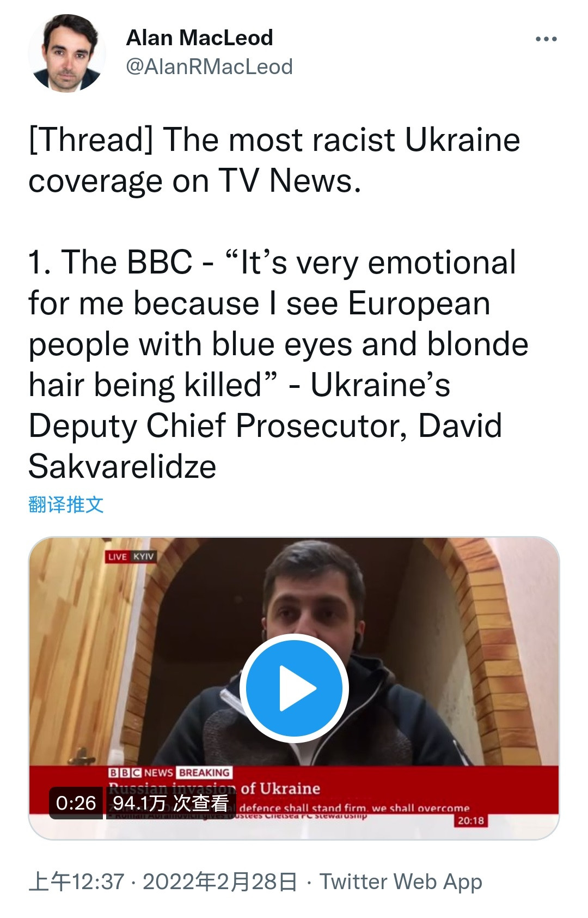The width and height of the screenshot is (588, 918).
Task: Open the 上午12:37 timestamp link
Action: [77, 881]
